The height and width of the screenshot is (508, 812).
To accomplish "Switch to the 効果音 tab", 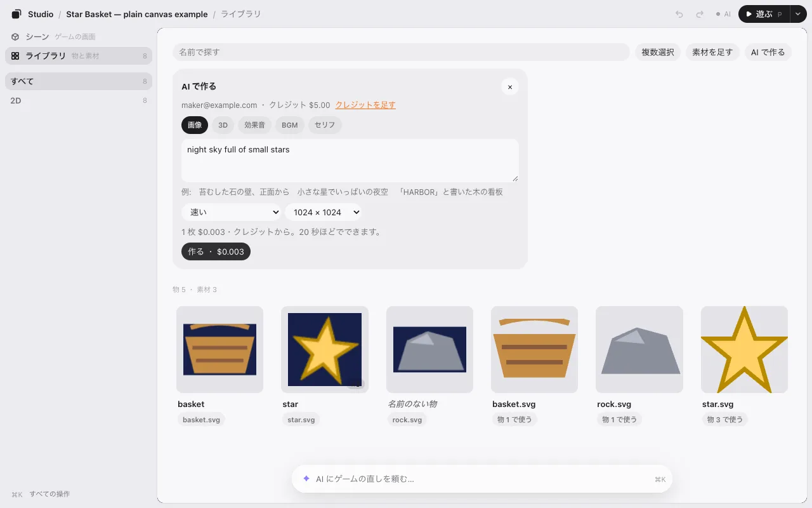I will click(255, 125).
